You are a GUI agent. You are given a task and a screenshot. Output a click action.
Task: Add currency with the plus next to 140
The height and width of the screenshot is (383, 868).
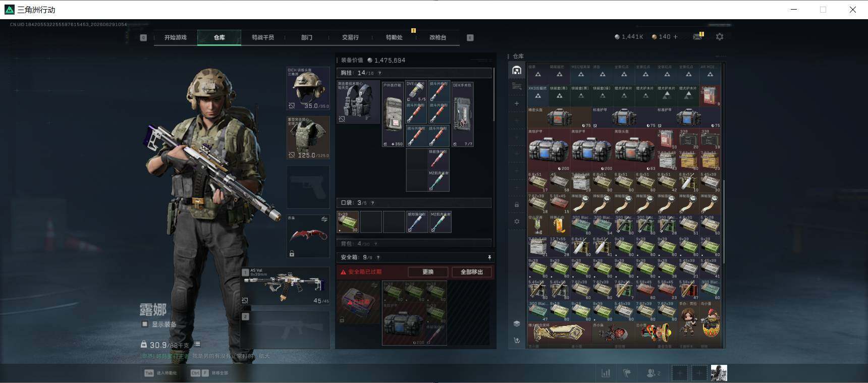click(x=676, y=37)
